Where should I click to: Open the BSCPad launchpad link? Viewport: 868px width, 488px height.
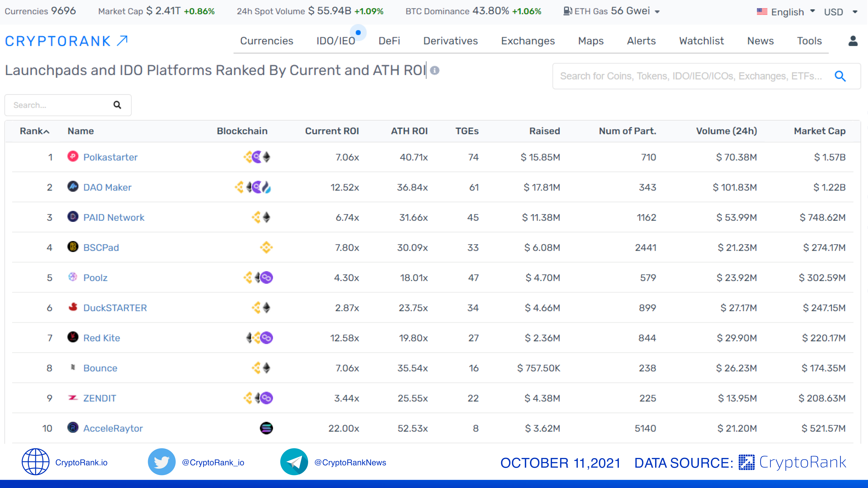[x=101, y=248]
